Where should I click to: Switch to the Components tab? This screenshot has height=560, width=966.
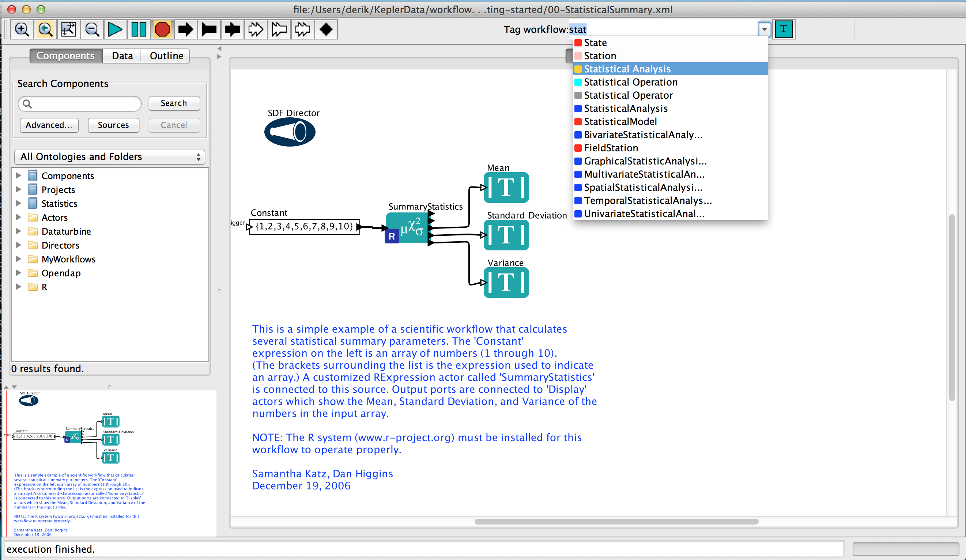coord(65,56)
